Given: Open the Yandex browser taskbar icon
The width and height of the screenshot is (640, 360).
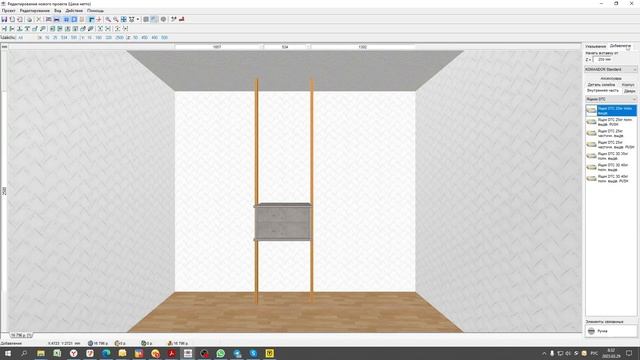Looking at the screenshot, I should (73, 353).
